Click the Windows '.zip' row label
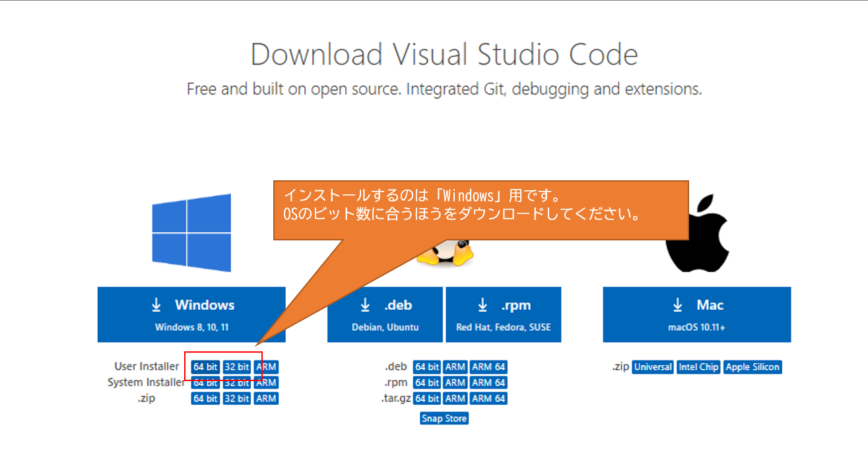Viewport: 868px width, 459px height. pos(147,398)
